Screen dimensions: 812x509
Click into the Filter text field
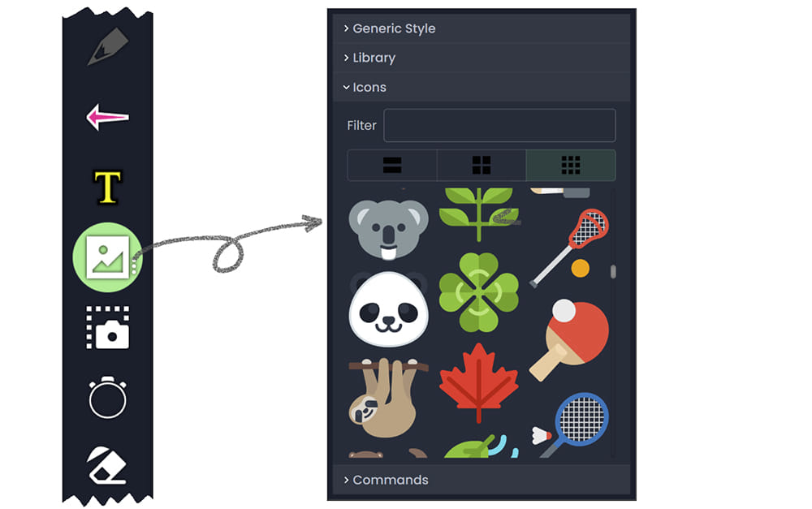tap(499, 125)
